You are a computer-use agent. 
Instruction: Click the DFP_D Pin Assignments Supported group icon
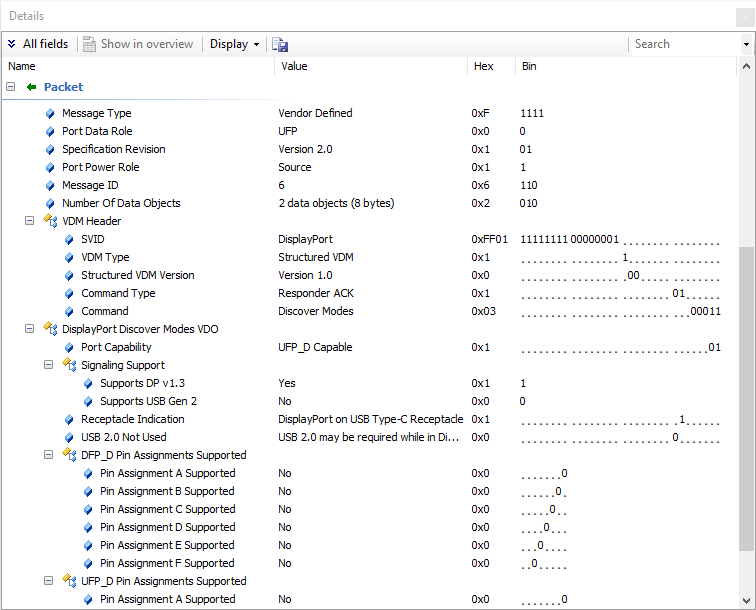[x=69, y=455]
